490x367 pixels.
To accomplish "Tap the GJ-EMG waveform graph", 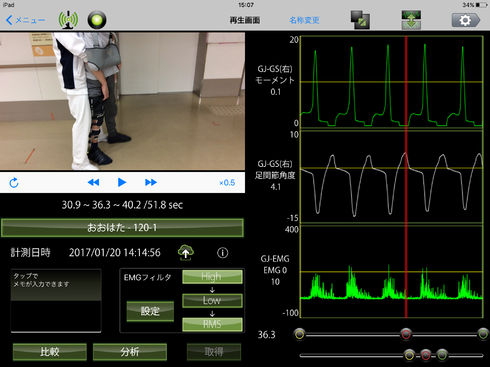I will [392, 272].
